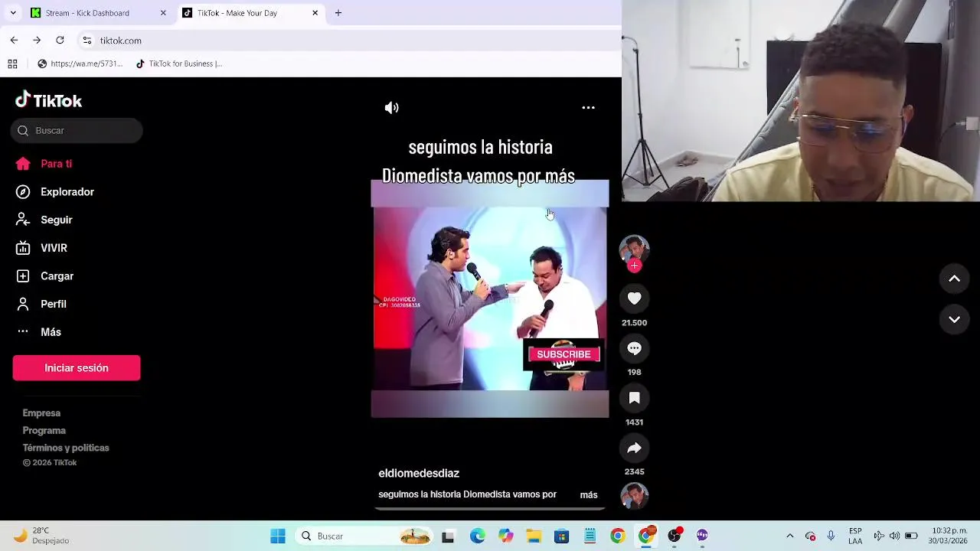The image size is (980, 551).
Task: Reload the TikTok page
Action: (60, 41)
